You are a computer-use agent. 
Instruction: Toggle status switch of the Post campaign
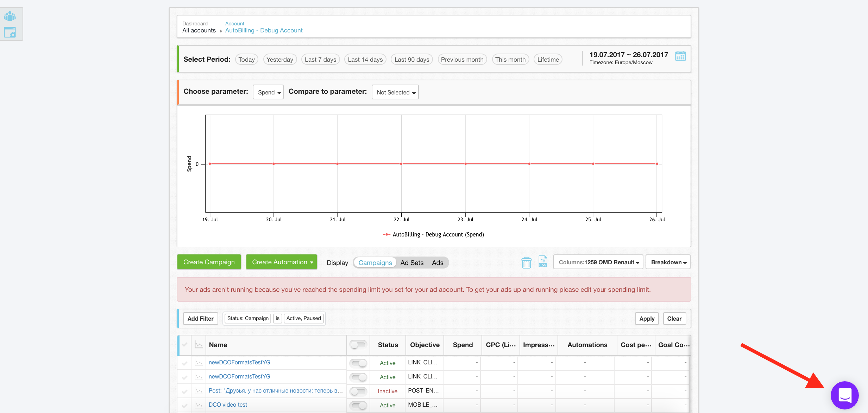click(x=358, y=391)
